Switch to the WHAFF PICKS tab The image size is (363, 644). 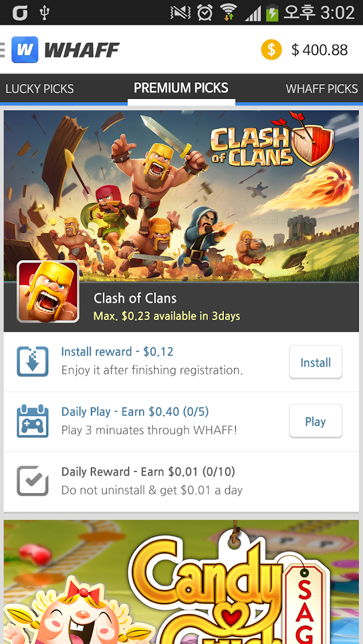(x=321, y=89)
